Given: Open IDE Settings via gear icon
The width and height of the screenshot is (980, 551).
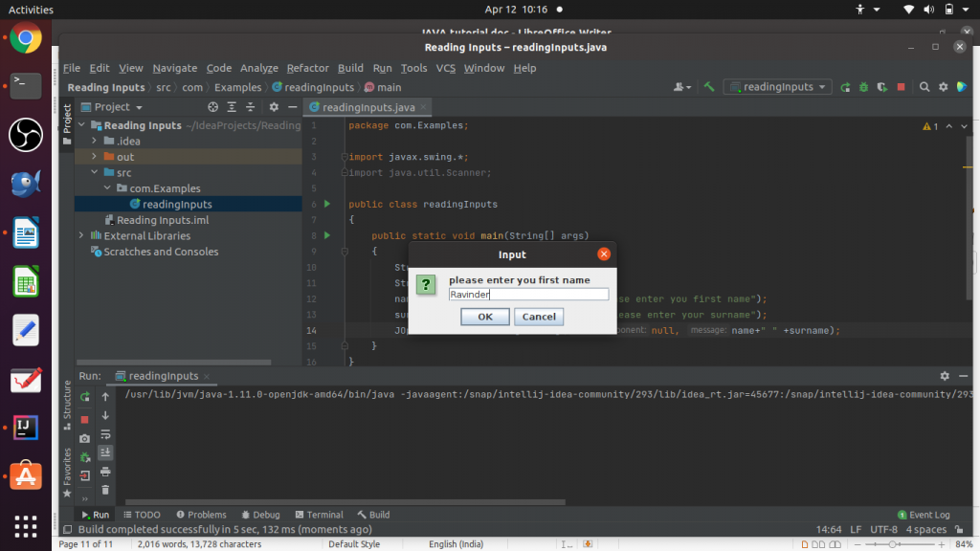Looking at the screenshot, I should (x=942, y=86).
